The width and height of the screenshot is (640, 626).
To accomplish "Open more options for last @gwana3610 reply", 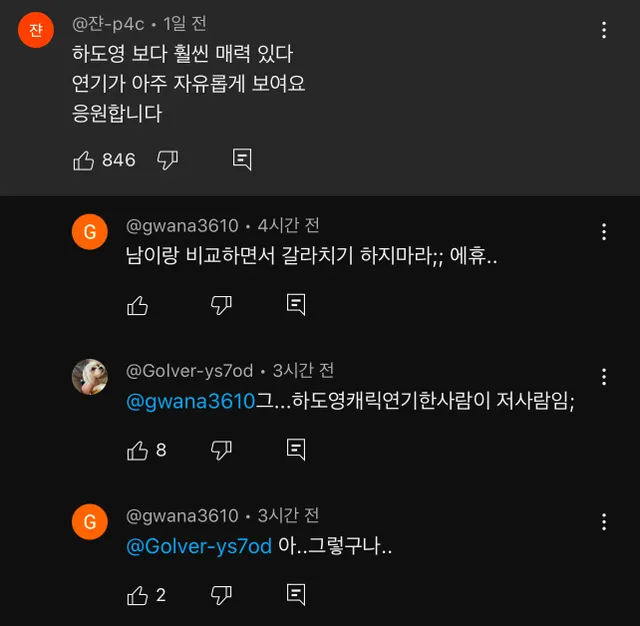I will pos(604,522).
